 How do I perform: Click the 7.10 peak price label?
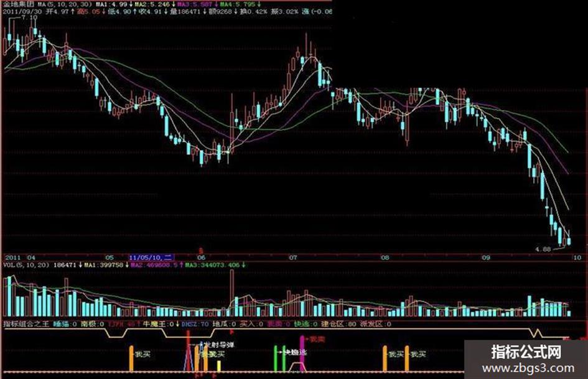coord(29,17)
